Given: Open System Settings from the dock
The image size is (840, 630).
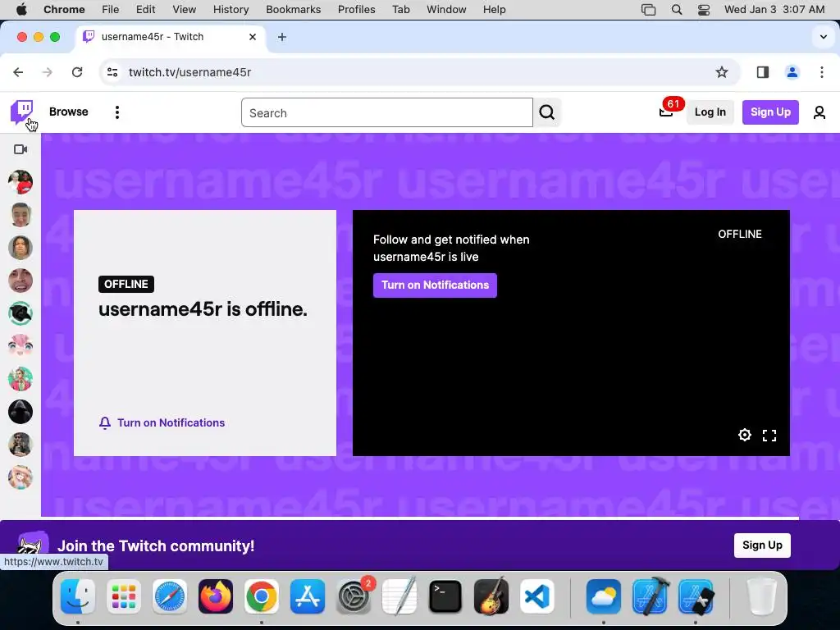Looking at the screenshot, I should pos(354,596).
